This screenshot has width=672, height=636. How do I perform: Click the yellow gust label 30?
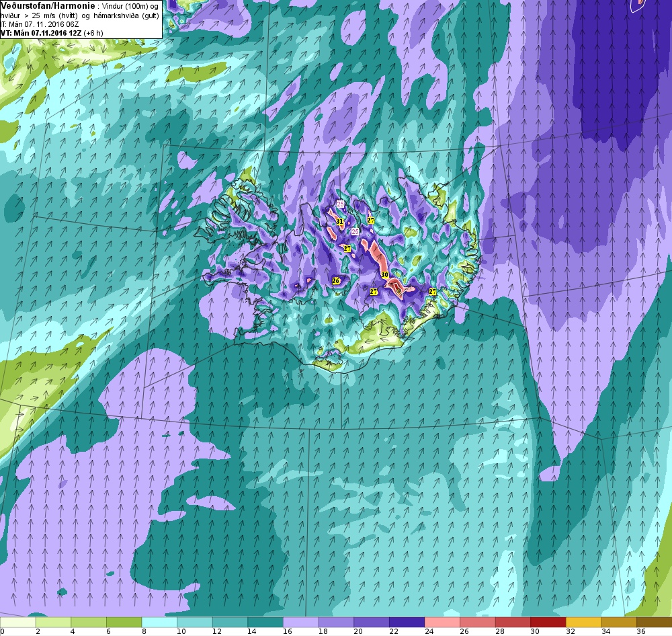click(385, 275)
